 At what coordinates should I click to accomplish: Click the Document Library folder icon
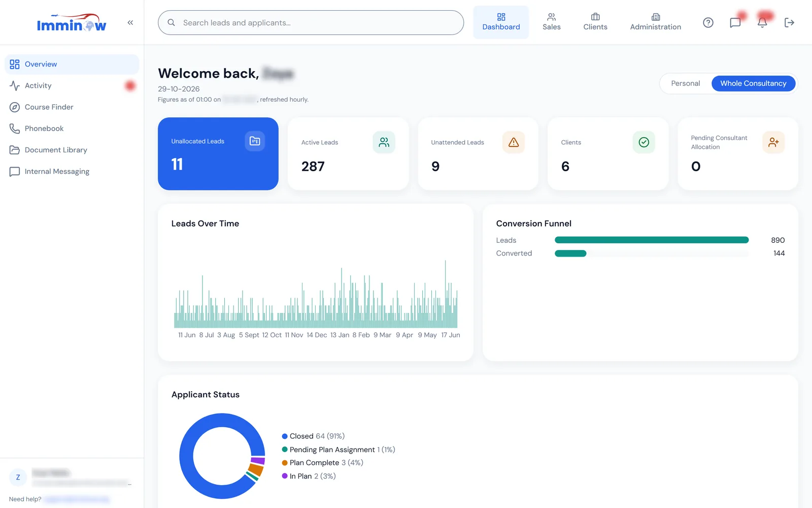click(15, 150)
